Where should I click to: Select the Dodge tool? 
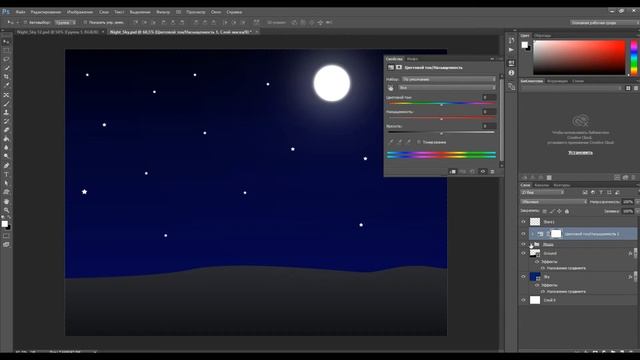6,157
